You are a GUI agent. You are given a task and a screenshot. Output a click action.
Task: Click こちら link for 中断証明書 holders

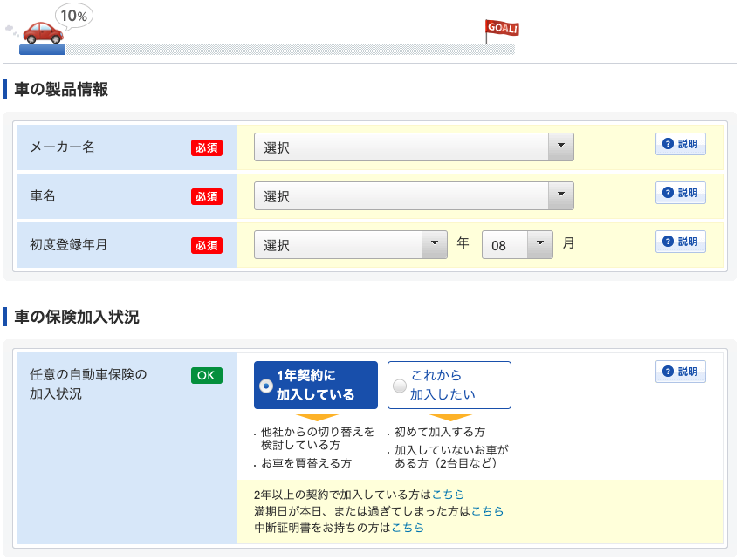408,528
